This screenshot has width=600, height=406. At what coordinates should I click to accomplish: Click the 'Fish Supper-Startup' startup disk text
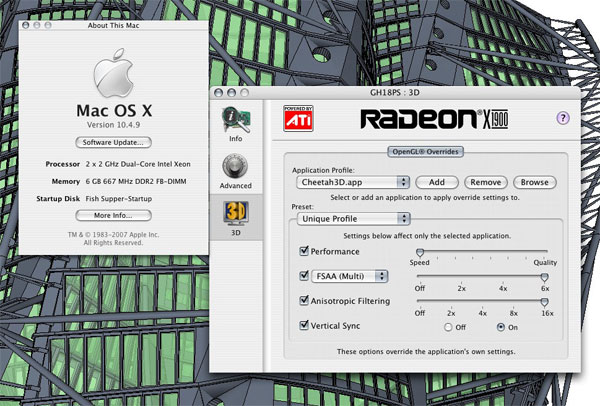click(x=119, y=199)
